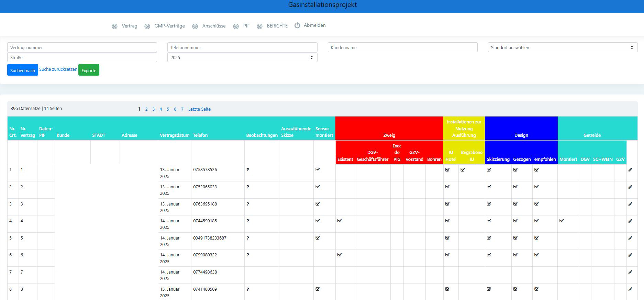The height and width of the screenshot is (300, 644).
Task: Click the power icon beside Abmelden
Action: point(297,25)
